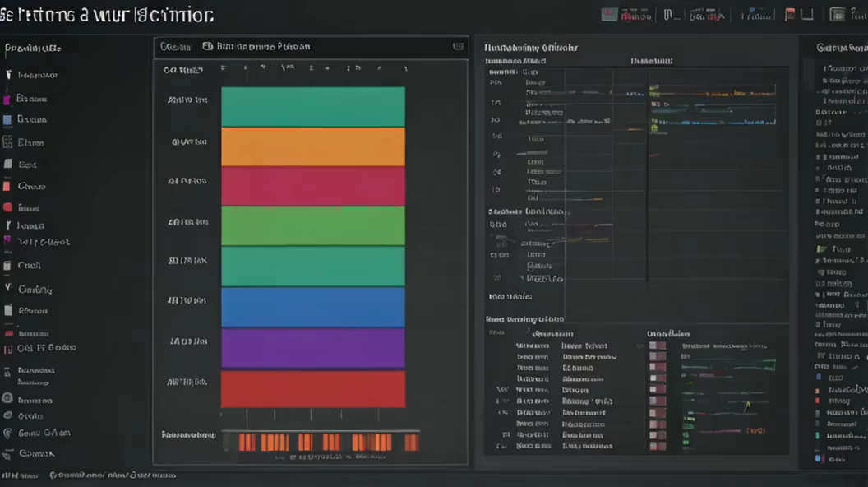868x487 pixels.
Task: Toggle the first checkbox in the lower table
Action: [657, 346]
